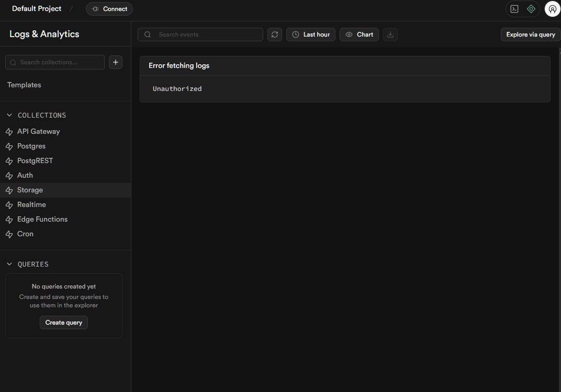Click the lightning icon beside PostgREST

pos(9,161)
